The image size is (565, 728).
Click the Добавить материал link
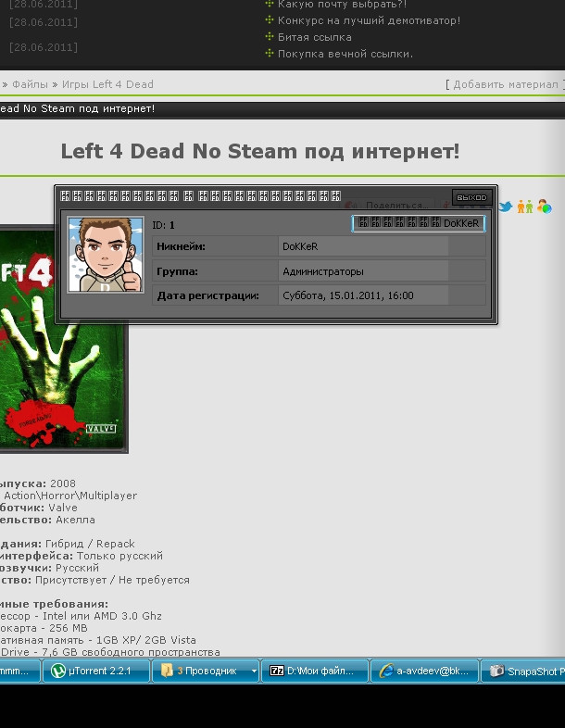506,84
